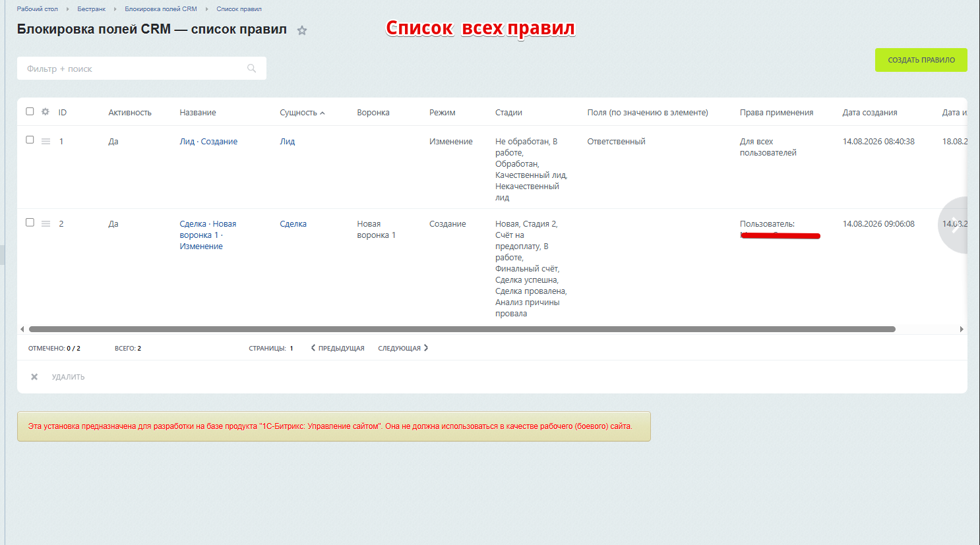Click the Ответственный cell in rule 1
Viewport: 980px width, 545px height.
tap(617, 142)
